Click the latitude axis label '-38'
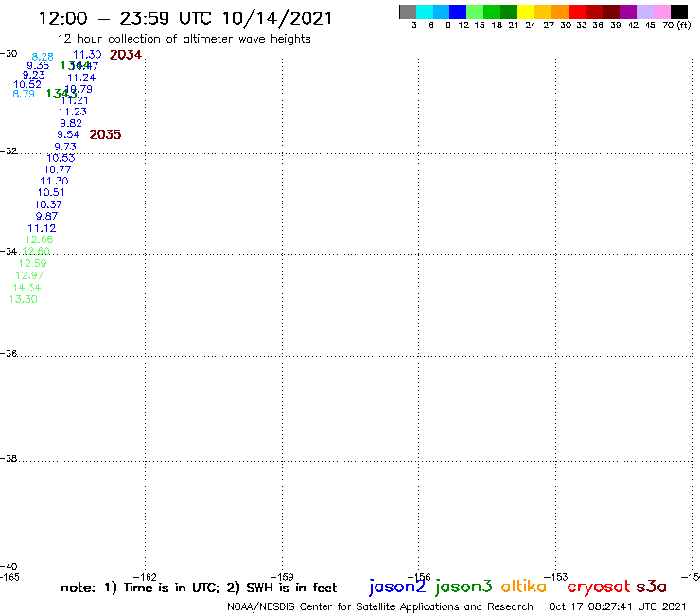Viewport: 700px width, 615px height. 9,459
